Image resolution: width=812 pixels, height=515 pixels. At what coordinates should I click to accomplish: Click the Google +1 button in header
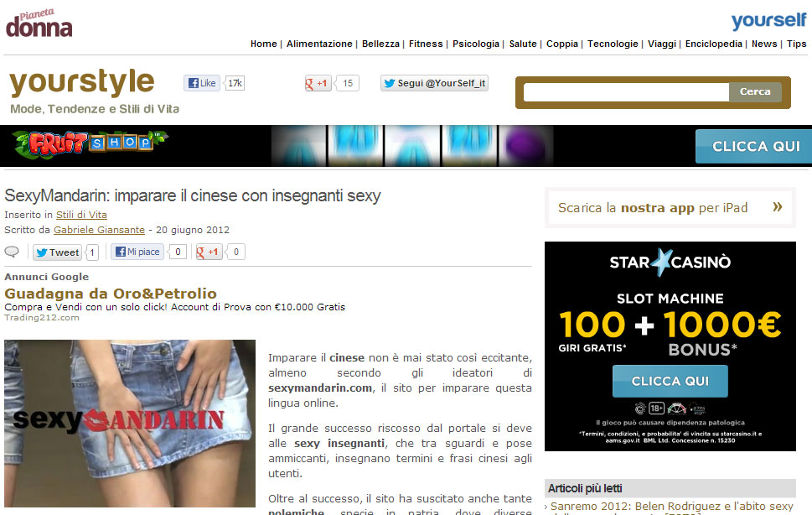click(318, 83)
